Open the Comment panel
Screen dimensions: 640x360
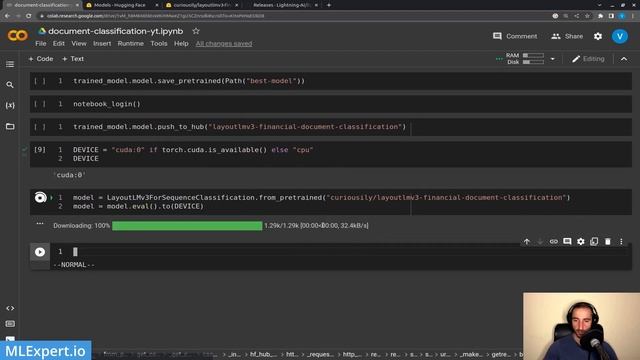point(515,36)
